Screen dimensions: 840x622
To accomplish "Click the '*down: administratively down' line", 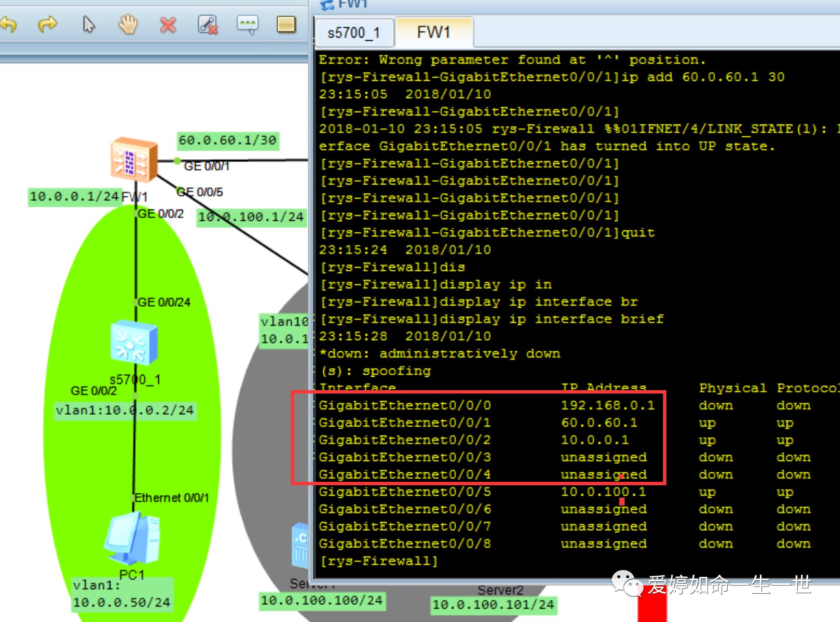I will coord(440,353).
